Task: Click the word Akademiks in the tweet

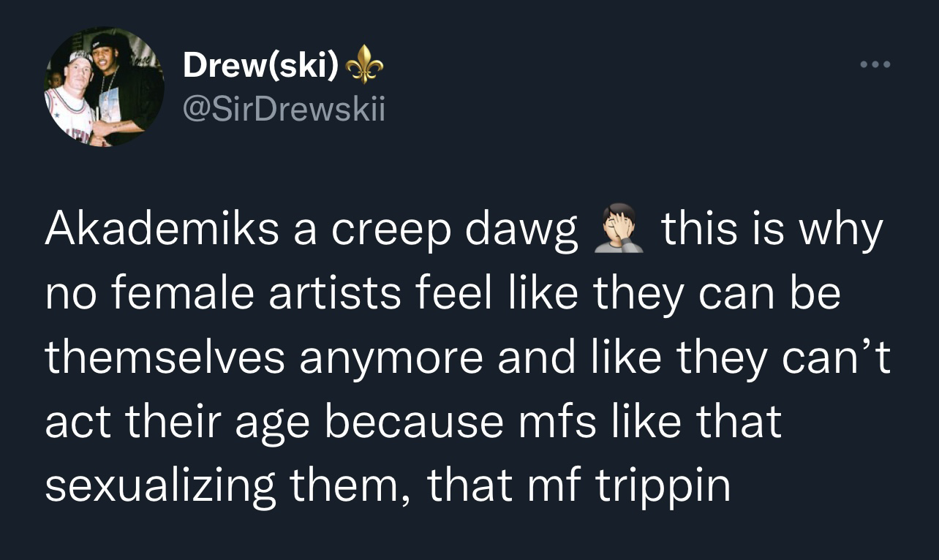Action: pyautogui.click(x=161, y=231)
